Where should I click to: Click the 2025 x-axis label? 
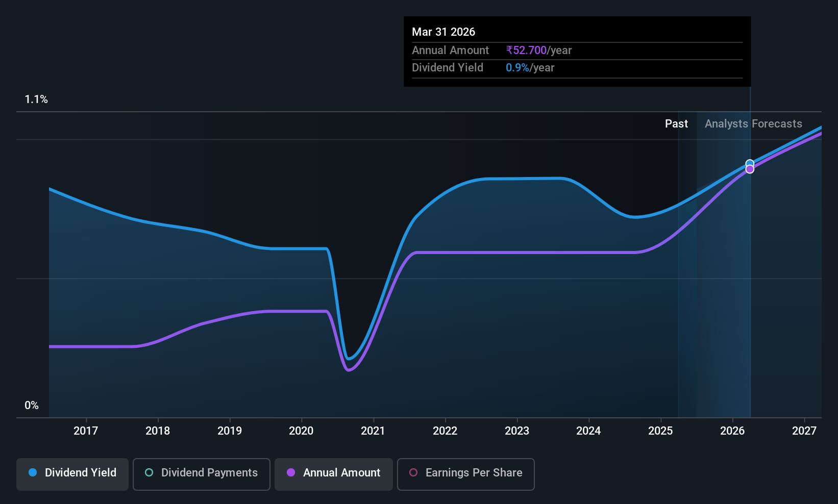pyautogui.click(x=660, y=431)
